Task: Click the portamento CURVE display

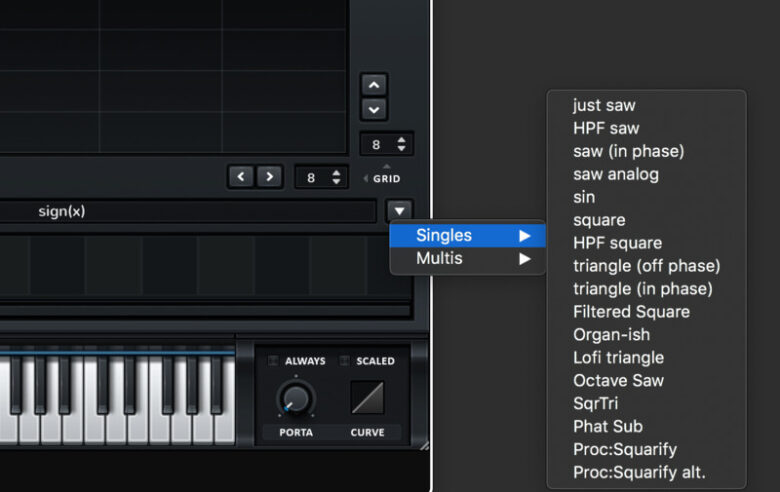Action: click(x=368, y=397)
